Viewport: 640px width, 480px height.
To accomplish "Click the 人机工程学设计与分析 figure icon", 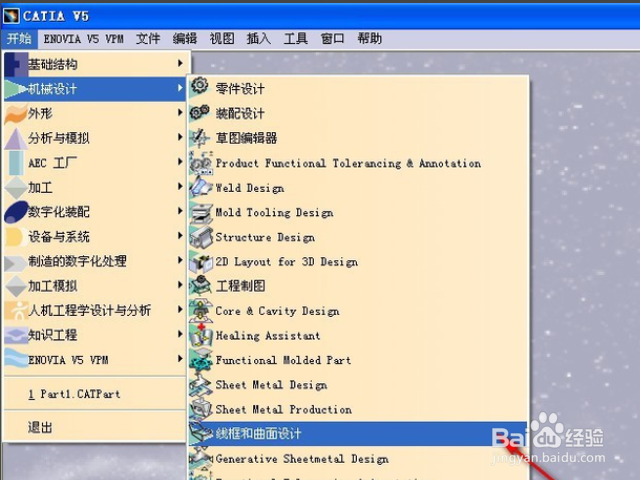I will click(x=16, y=311).
